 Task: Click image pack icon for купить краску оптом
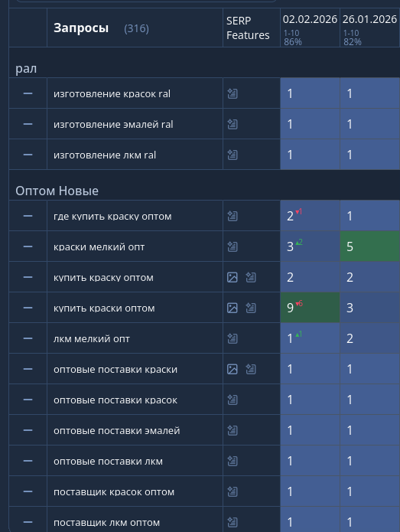click(x=233, y=277)
